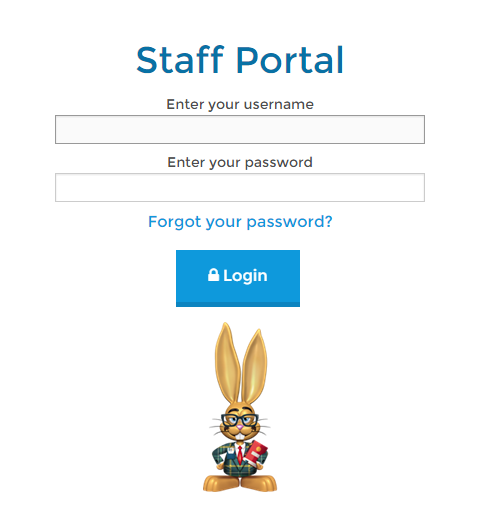Click the bunny's red necktie
Viewport: 487px width, 522px height.
(x=240, y=454)
